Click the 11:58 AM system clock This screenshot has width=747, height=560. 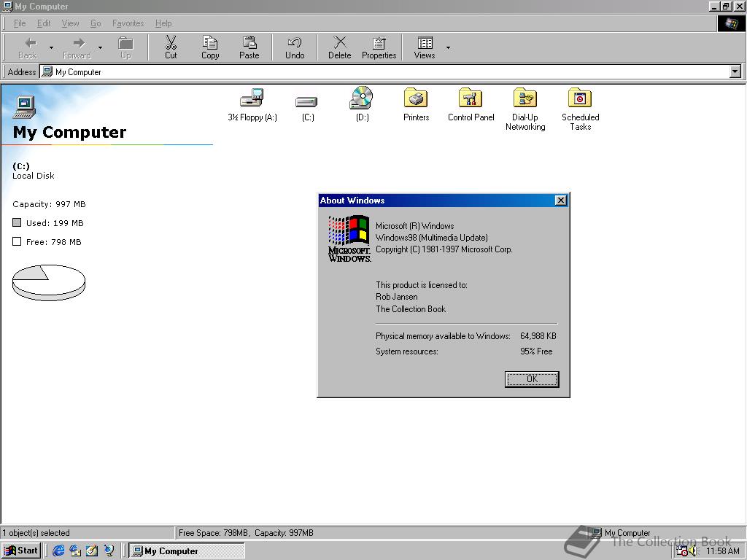723,551
